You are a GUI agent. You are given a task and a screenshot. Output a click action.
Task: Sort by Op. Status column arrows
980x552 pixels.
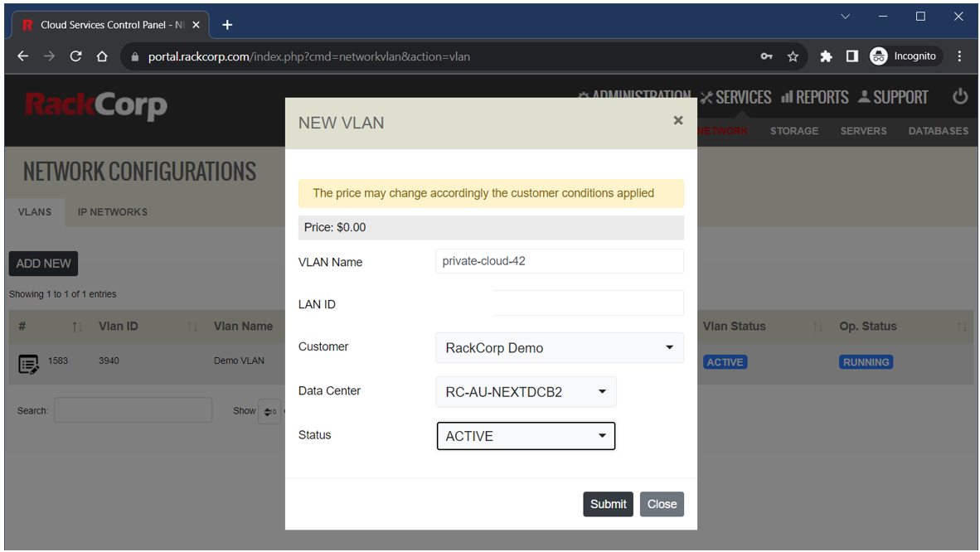pyautogui.click(x=962, y=327)
